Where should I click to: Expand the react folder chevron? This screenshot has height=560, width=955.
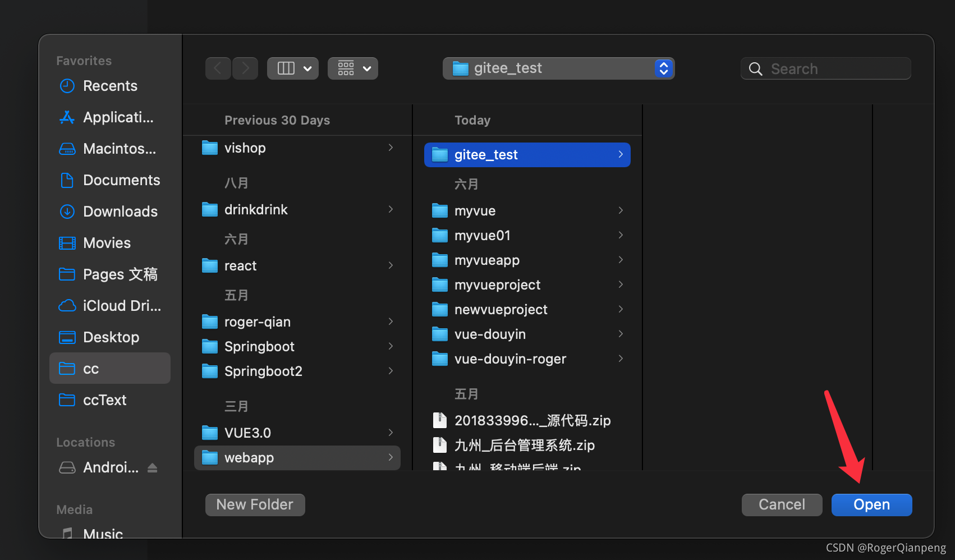pos(391,265)
